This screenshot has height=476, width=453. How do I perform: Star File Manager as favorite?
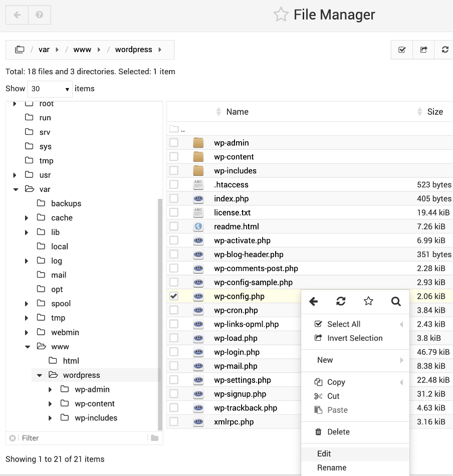281,14
